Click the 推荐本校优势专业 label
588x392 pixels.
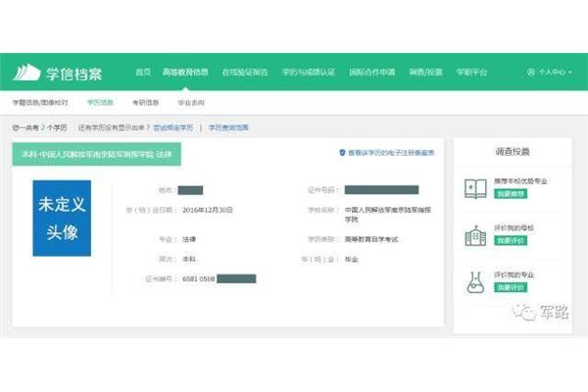coord(520,181)
